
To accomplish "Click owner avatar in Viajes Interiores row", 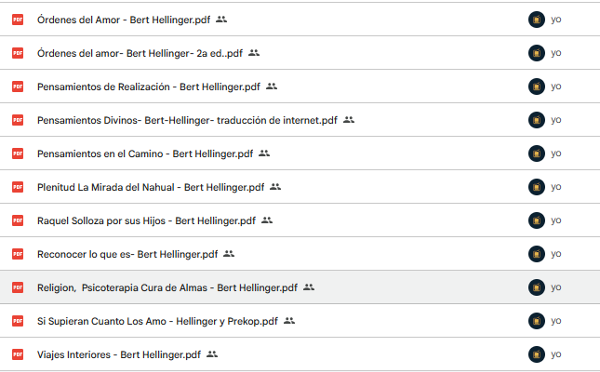I will 536,354.
